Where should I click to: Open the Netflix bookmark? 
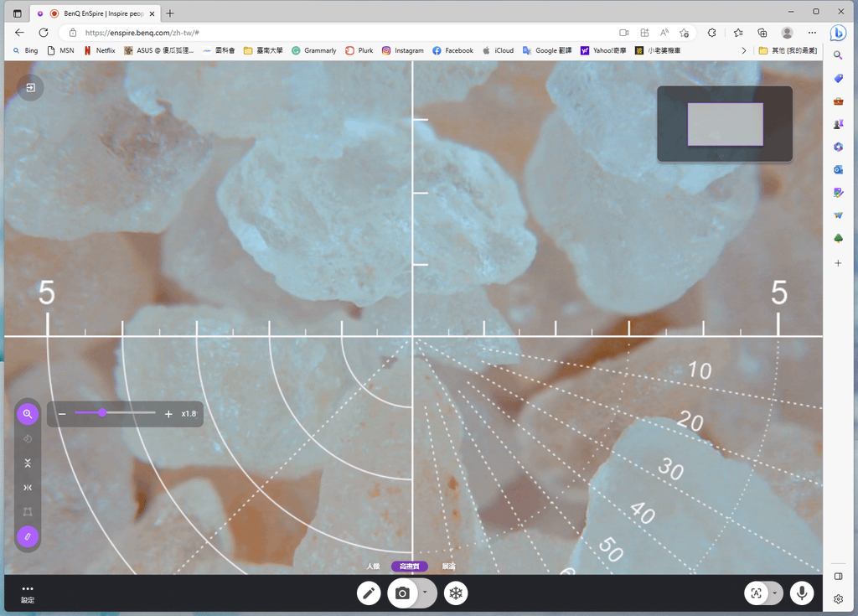(100, 50)
